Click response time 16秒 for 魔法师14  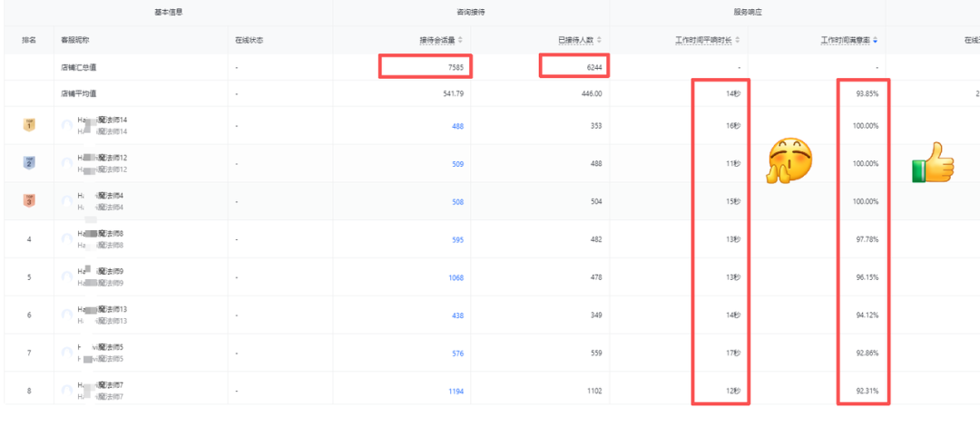click(x=733, y=126)
